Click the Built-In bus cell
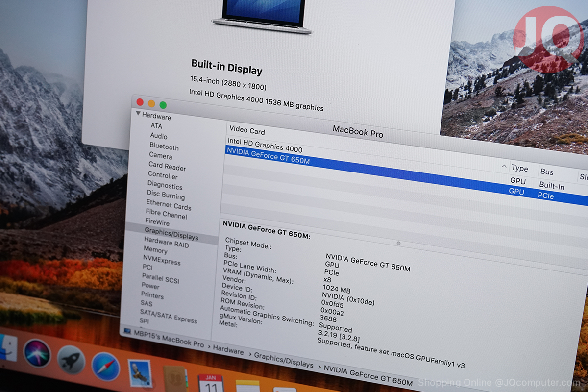Image resolution: width=588 pixels, height=392 pixels. (552, 186)
